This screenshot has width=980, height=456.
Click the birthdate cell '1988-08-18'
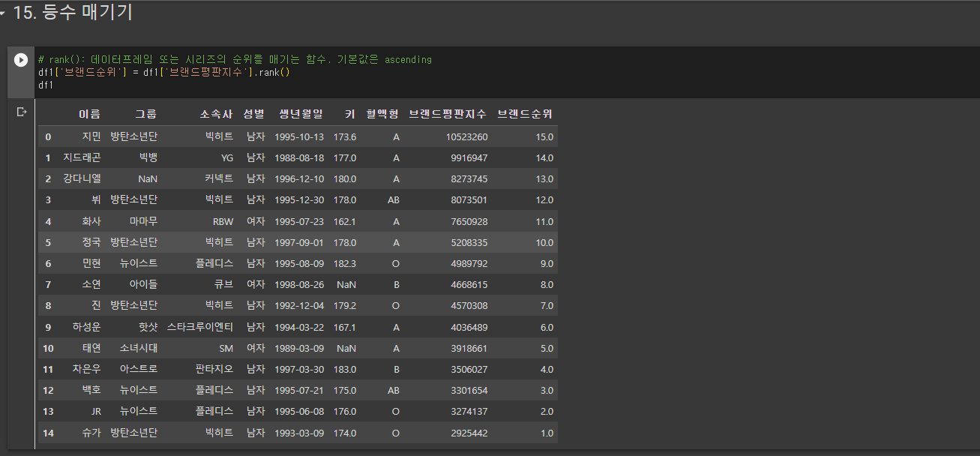click(x=299, y=157)
